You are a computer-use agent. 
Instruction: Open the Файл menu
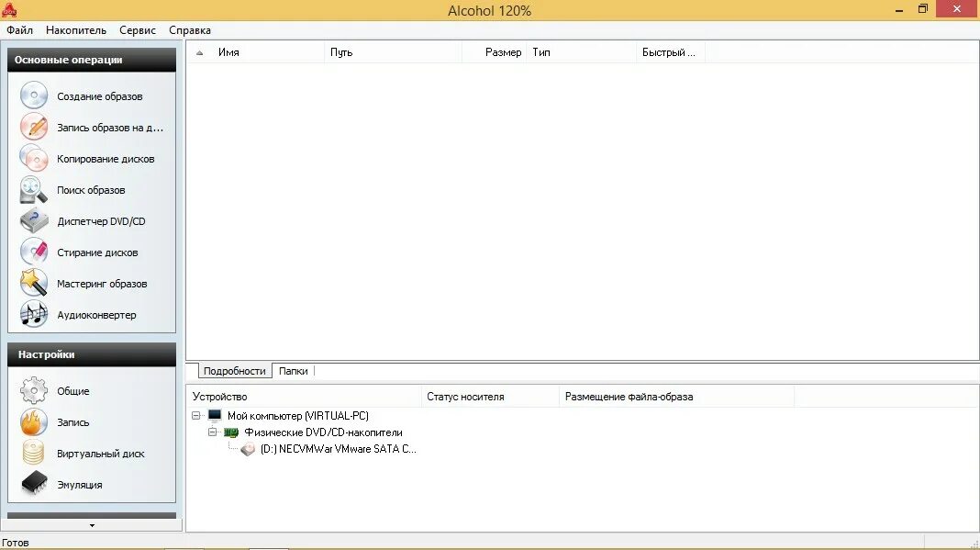pyautogui.click(x=20, y=30)
